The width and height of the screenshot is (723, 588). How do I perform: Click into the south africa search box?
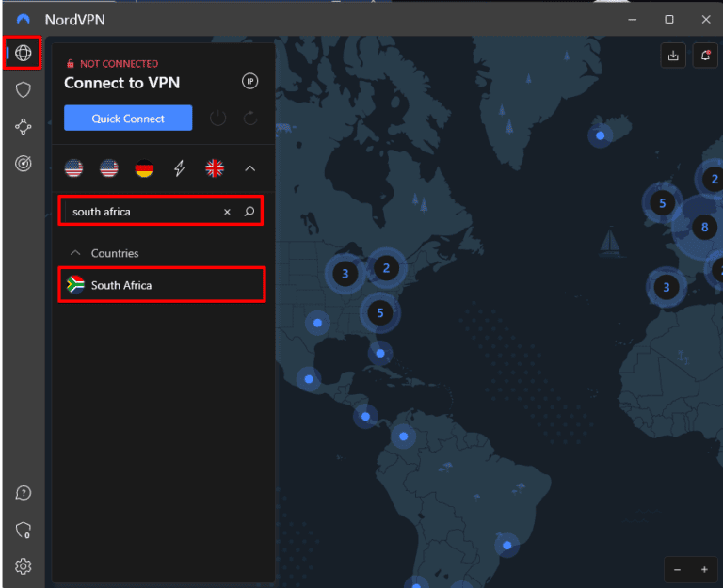click(x=141, y=212)
